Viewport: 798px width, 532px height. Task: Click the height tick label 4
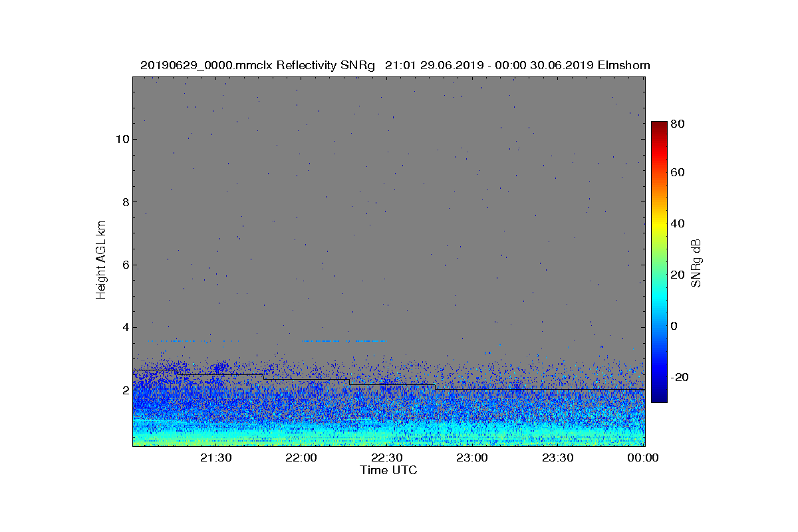[124, 327]
